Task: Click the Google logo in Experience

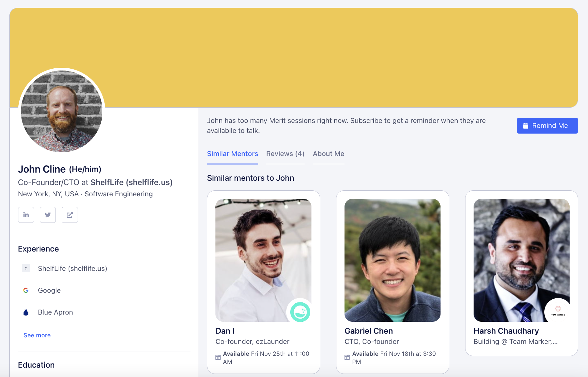Action: click(26, 290)
